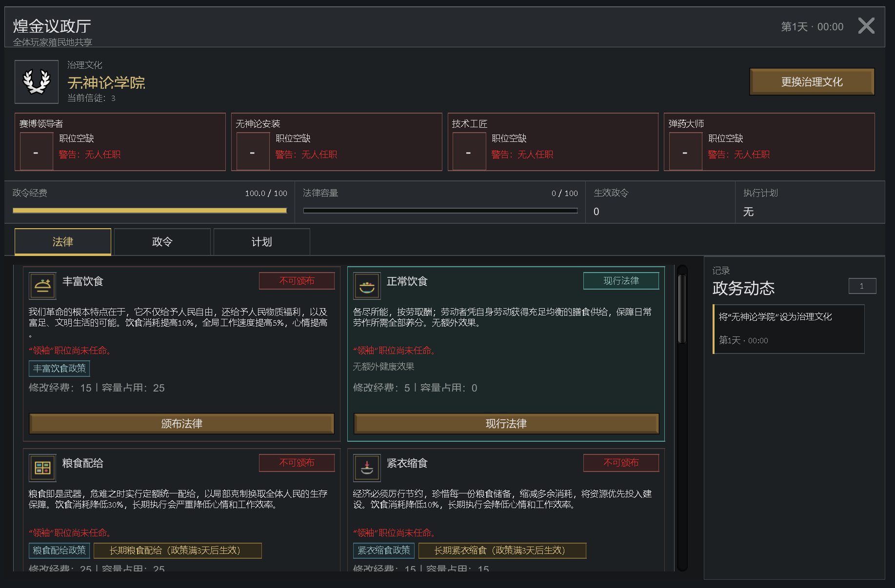Switch to the 政令 tab
Viewport: 895px width, 588px height.
coord(162,242)
